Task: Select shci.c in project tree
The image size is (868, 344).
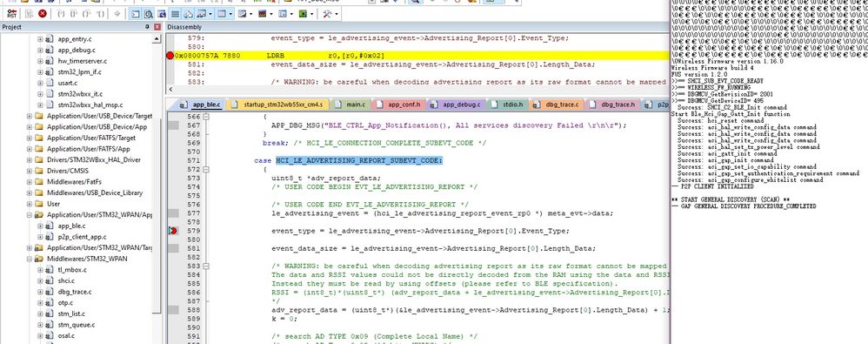Action: pyautogui.click(x=66, y=280)
